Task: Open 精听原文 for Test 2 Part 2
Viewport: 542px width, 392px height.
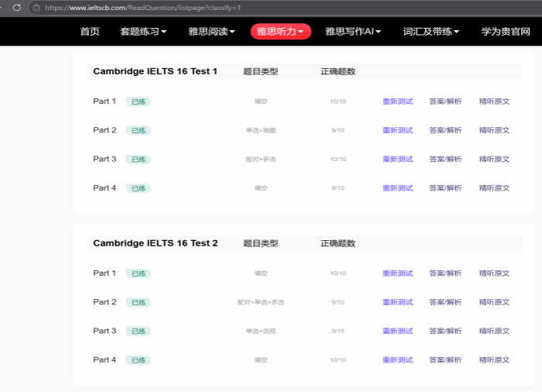Action: (x=494, y=302)
